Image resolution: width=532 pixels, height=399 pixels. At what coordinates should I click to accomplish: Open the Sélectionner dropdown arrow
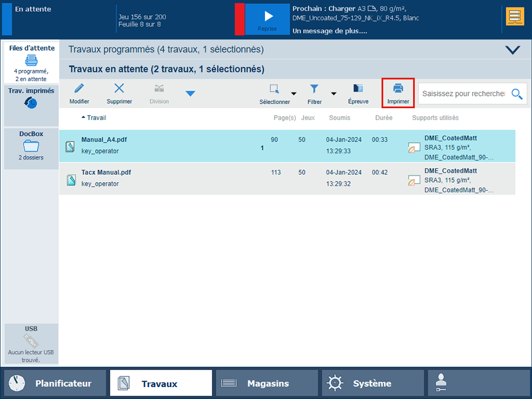[294, 94]
